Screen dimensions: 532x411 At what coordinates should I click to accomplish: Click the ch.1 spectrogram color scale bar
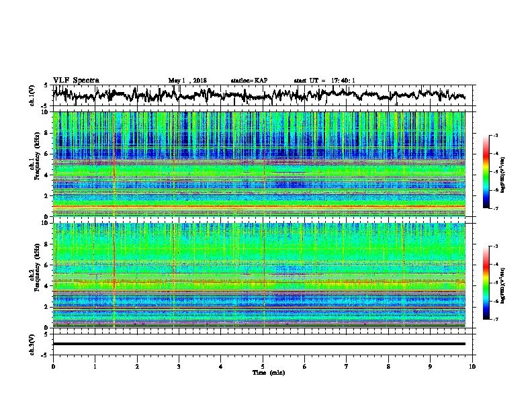pyautogui.click(x=486, y=172)
